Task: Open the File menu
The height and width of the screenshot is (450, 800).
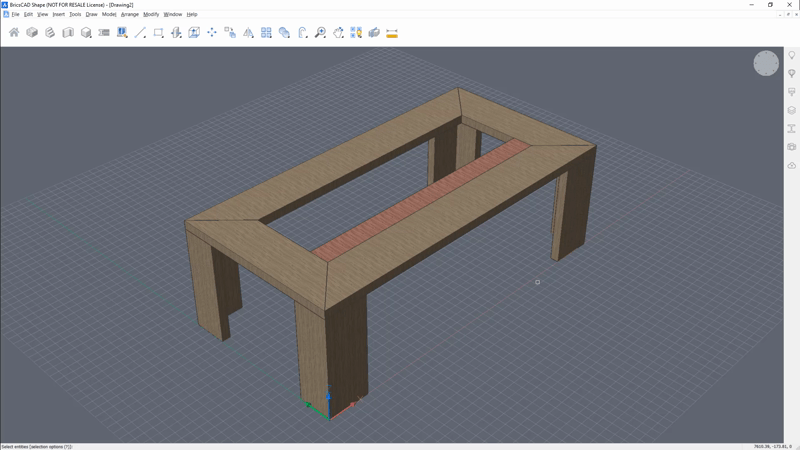Action: coord(15,15)
